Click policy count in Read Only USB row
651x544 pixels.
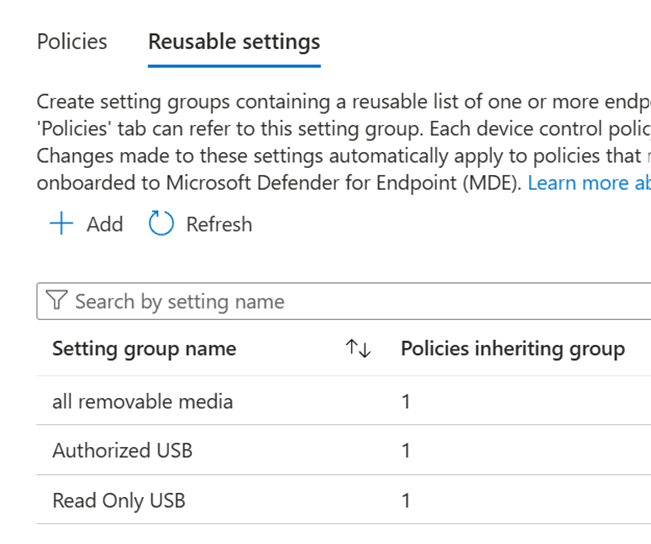(x=406, y=500)
